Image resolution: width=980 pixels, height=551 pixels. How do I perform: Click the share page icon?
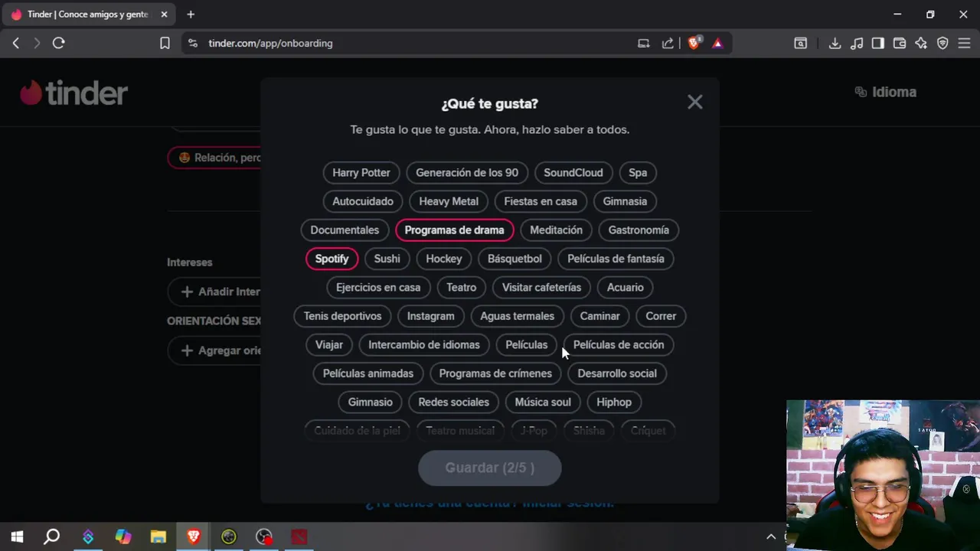pos(668,44)
